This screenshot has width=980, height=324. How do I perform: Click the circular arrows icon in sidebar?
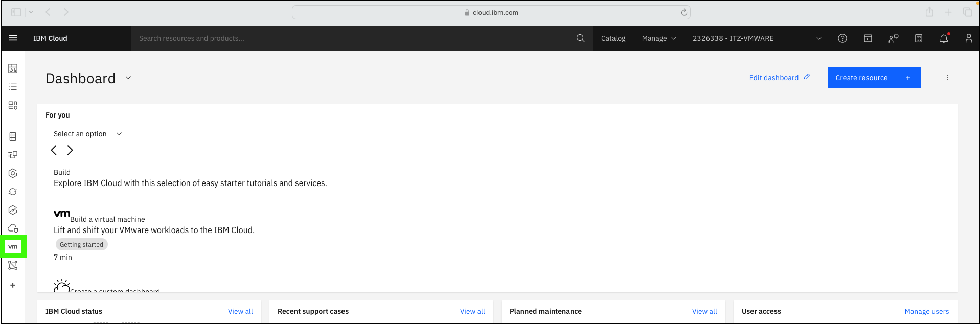(13, 192)
